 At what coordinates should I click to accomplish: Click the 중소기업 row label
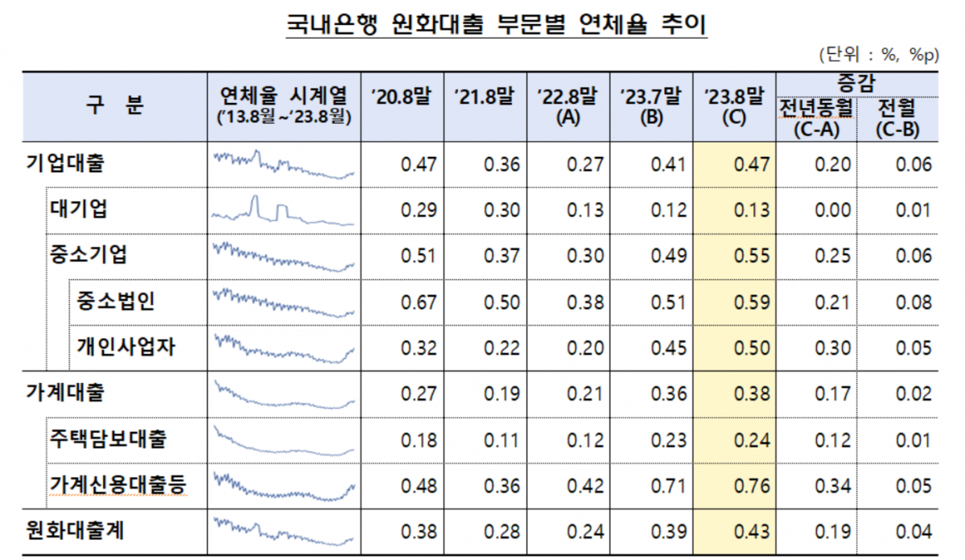point(88,256)
